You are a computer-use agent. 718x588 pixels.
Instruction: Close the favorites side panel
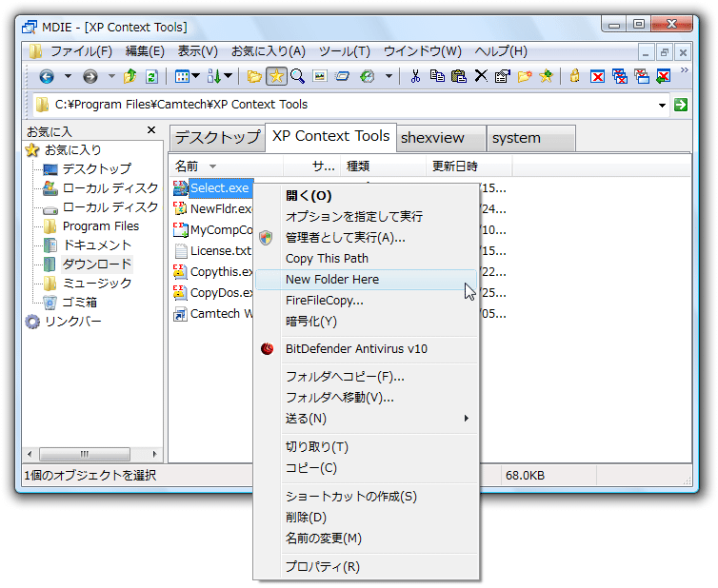pos(151,130)
